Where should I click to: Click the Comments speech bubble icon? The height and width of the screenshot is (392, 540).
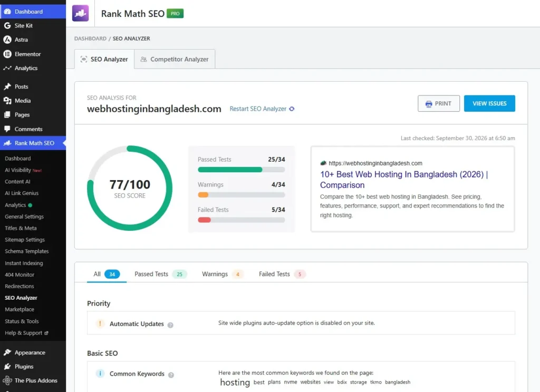pos(7,129)
